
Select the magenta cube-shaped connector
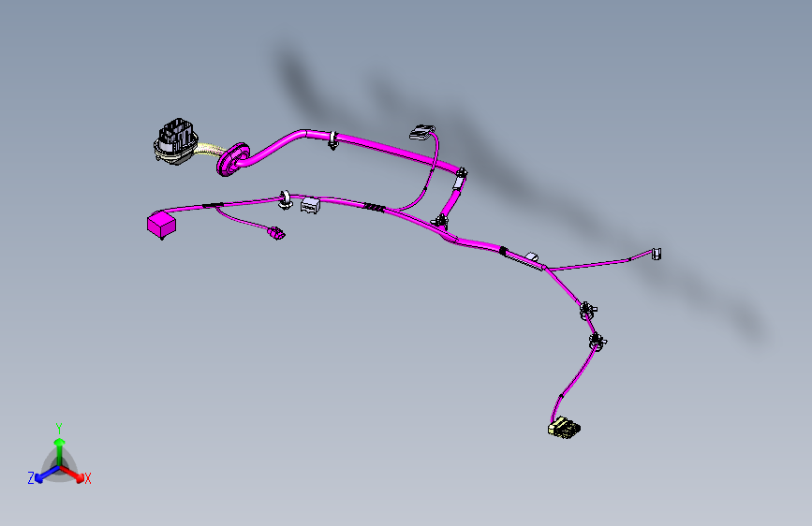[x=162, y=225]
